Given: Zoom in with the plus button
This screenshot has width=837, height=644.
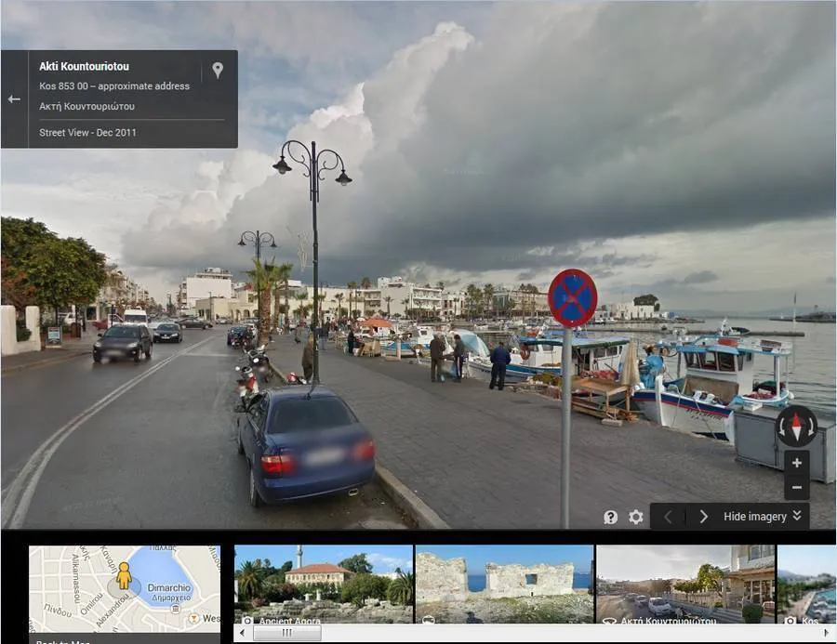Looking at the screenshot, I should [796, 463].
